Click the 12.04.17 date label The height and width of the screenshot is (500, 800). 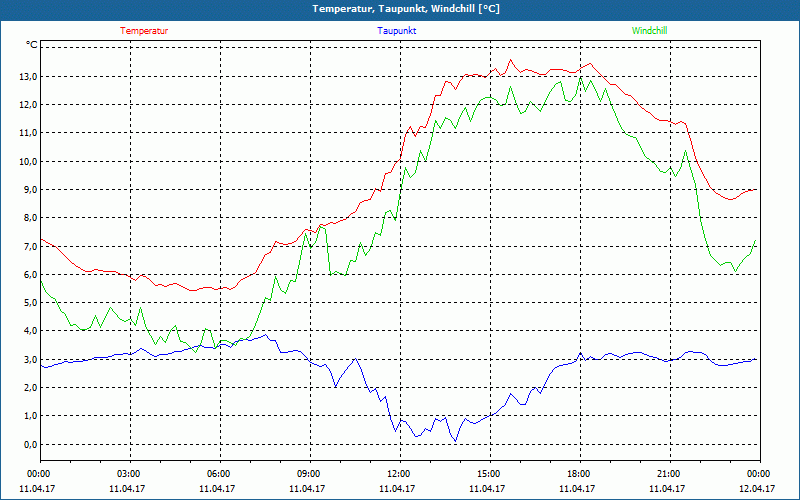pos(757,488)
